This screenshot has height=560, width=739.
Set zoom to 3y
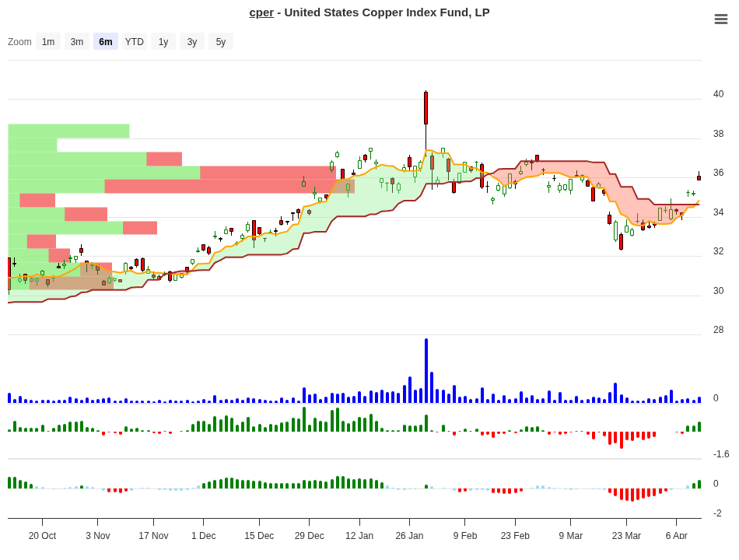[x=192, y=41]
